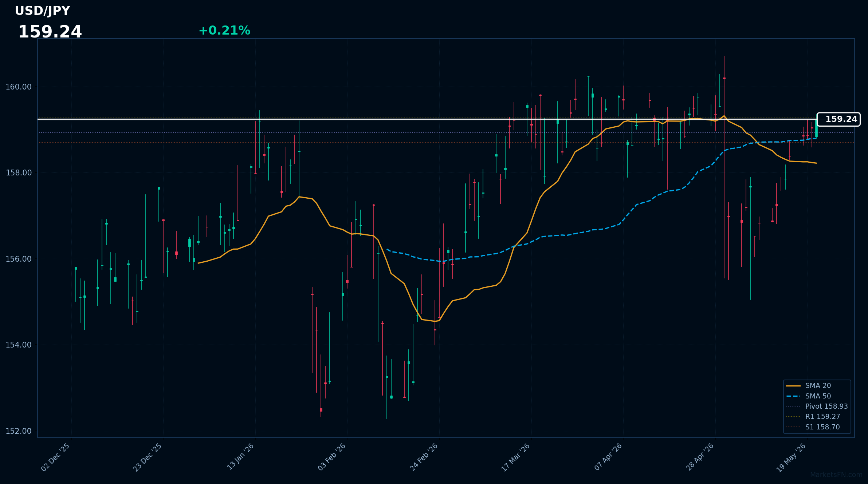
Task: Click the 156.00 y-axis label
Action: click(19, 259)
